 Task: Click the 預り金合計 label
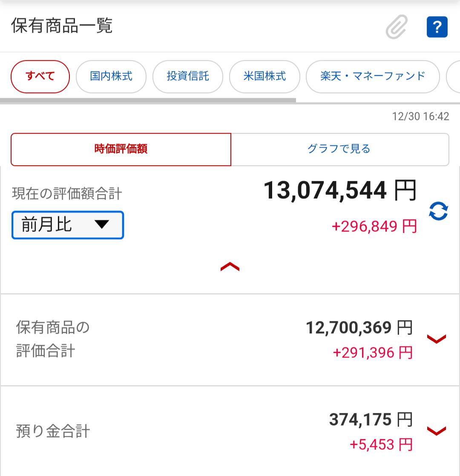[53, 431]
